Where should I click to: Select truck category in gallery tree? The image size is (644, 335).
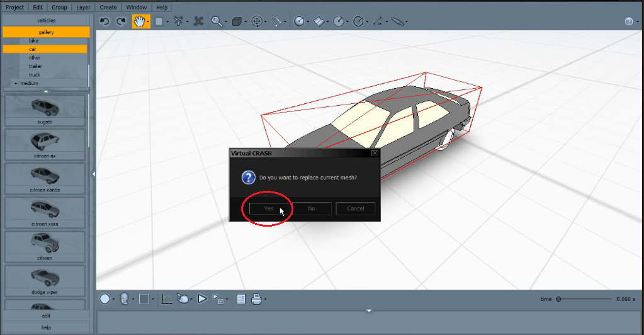tap(35, 75)
